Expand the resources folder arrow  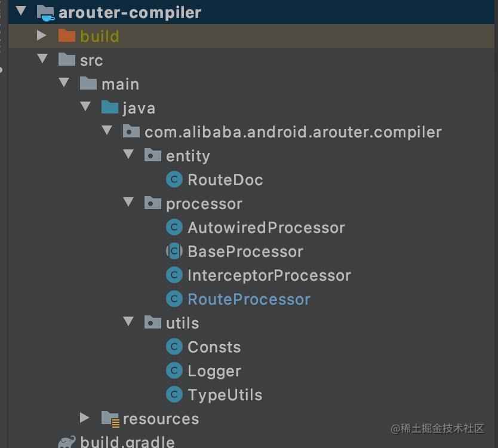click(x=84, y=418)
